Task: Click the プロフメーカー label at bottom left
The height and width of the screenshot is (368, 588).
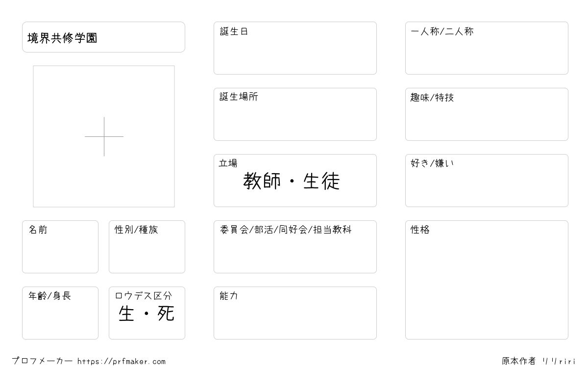Action: click(x=42, y=361)
